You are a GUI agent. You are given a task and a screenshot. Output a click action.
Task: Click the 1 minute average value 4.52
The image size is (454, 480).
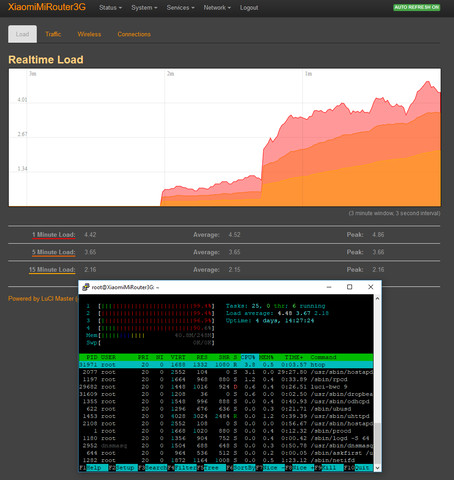(234, 235)
